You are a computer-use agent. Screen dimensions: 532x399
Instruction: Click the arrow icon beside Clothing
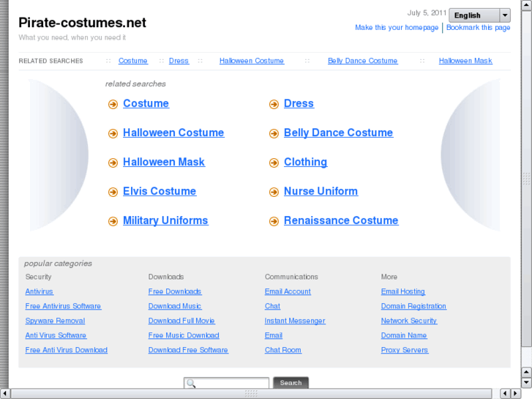click(274, 163)
